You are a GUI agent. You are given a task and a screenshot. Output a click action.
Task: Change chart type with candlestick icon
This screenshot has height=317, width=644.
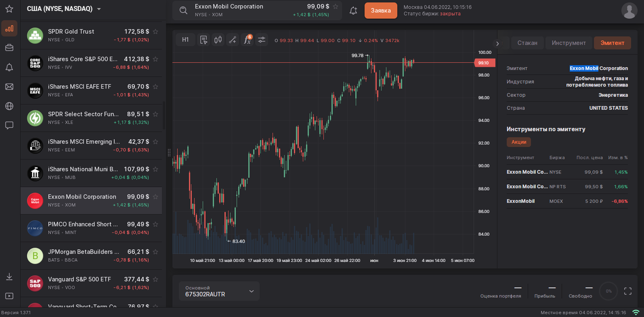tap(218, 39)
